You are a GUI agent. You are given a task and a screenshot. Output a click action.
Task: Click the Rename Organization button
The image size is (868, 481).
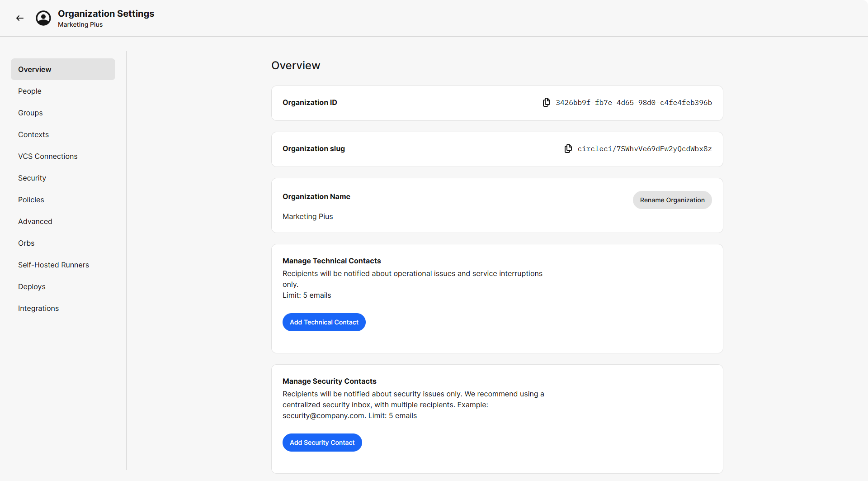(672, 200)
